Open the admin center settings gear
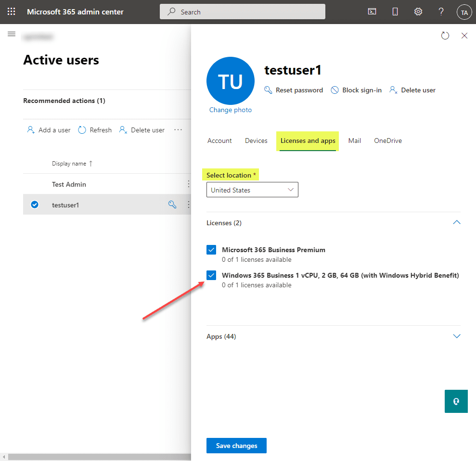The image size is (476, 461). tap(418, 12)
